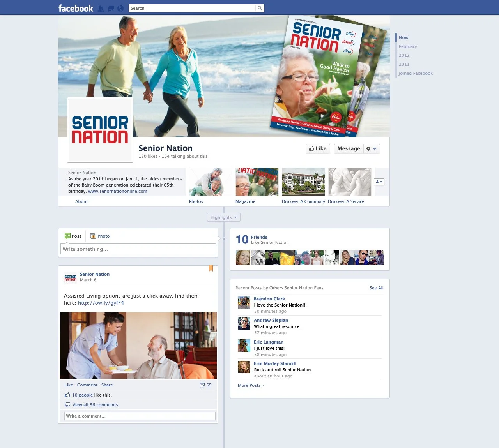Open the Highlights dropdown
This screenshot has width=499, height=448.
[x=224, y=217]
